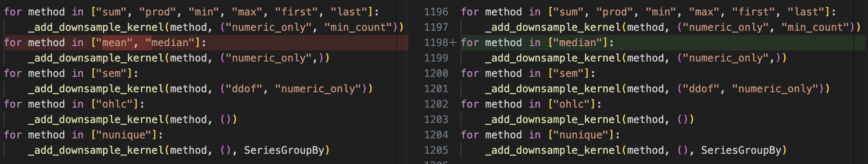Click the "ddof" string on line 1201
868x164 pixels.
coord(701,89)
